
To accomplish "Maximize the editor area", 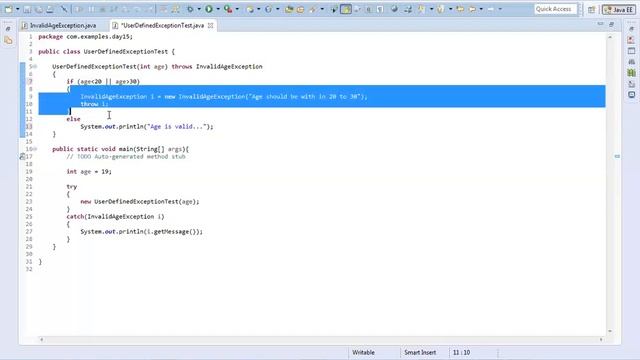I will pos(611,24).
